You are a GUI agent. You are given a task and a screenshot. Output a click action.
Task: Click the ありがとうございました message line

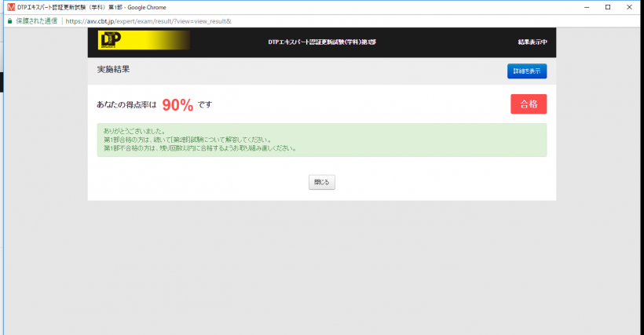[x=134, y=131]
